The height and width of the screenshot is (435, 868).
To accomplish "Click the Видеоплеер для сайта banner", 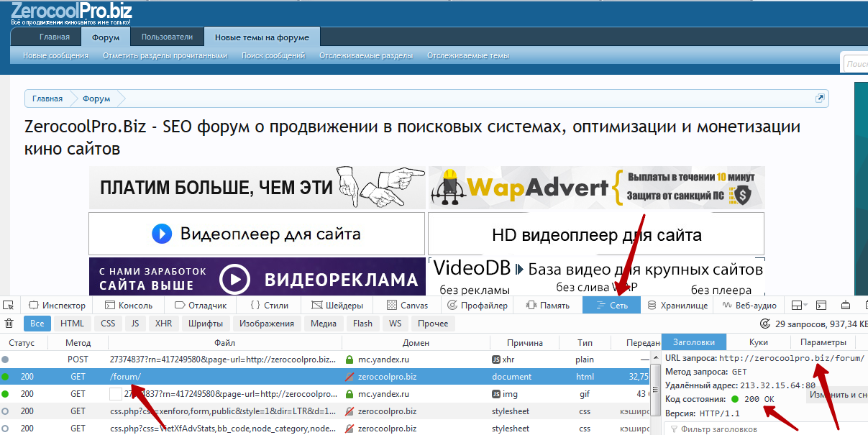I will pos(257,234).
